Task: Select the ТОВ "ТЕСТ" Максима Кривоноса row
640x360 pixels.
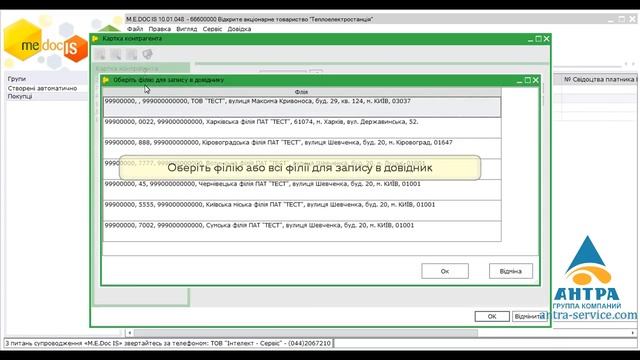Action: pyautogui.click(x=302, y=107)
